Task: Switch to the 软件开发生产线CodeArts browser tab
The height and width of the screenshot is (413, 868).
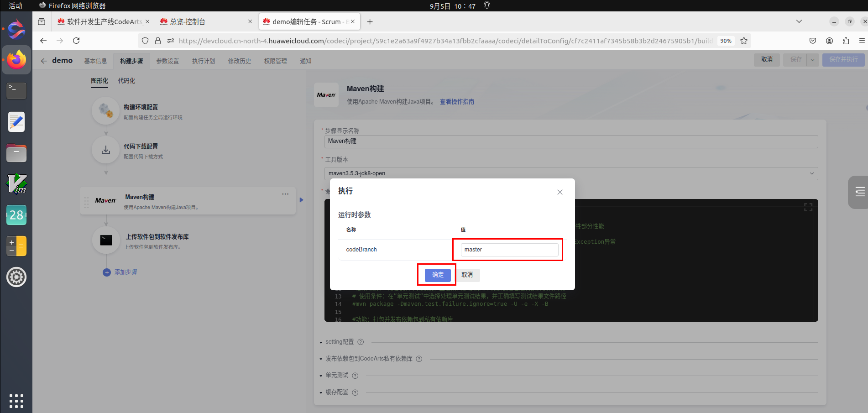Action: coord(104,21)
